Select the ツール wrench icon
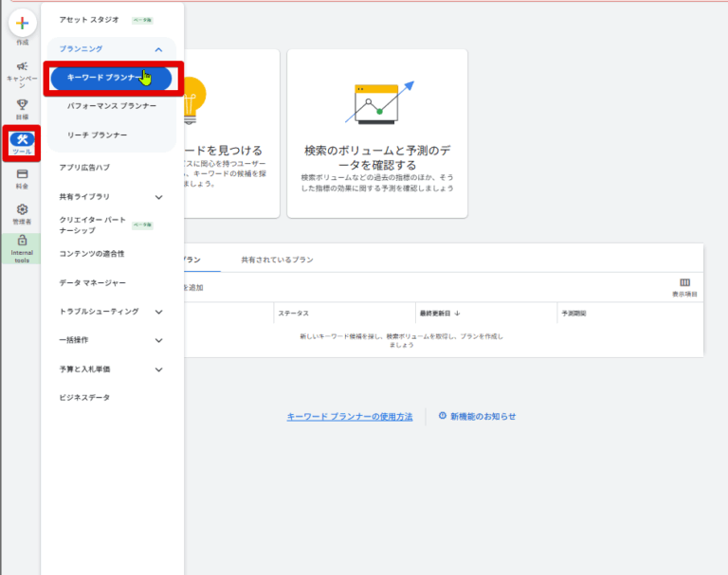728x575 pixels. pos(22,141)
